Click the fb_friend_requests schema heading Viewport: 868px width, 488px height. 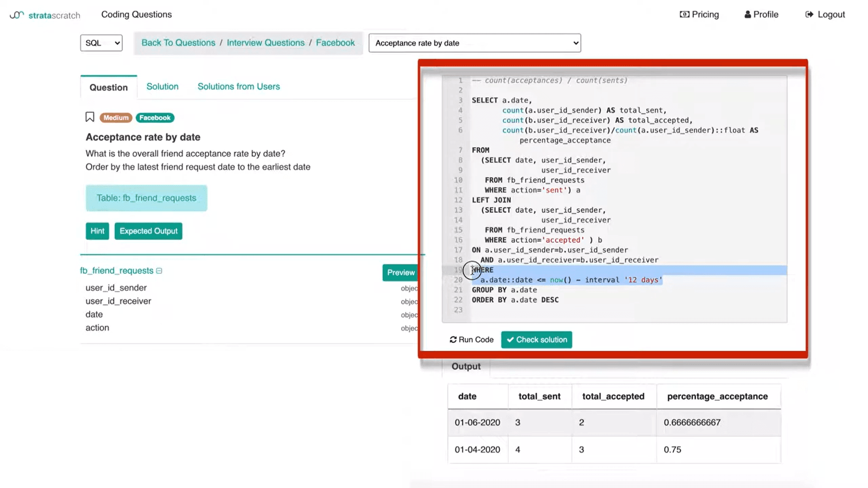[x=117, y=271]
